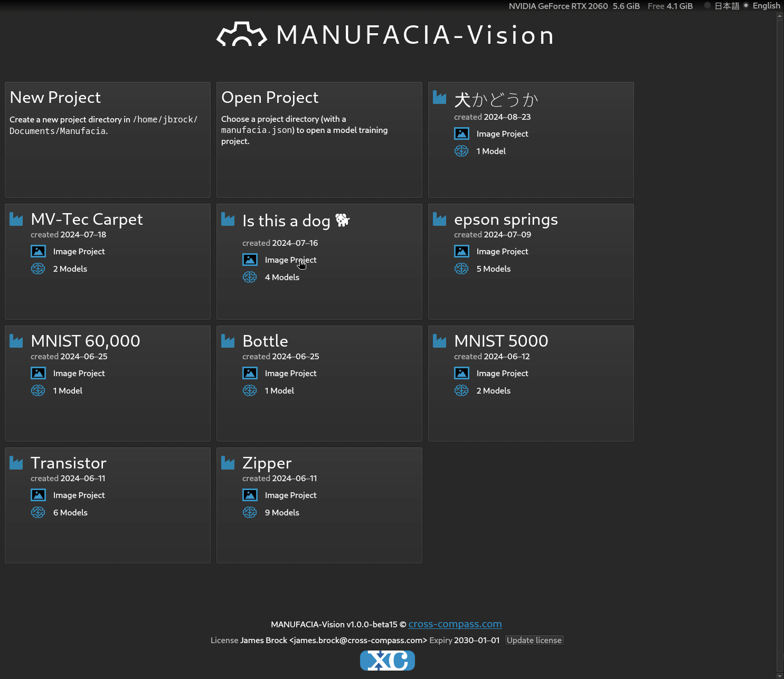Open the MNIST 60,000 project title
The height and width of the screenshot is (679, 784).
click(86, 341)
